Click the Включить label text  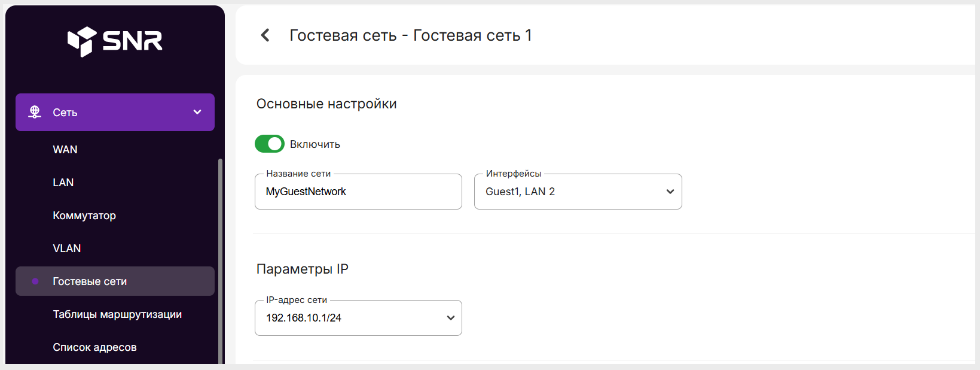tap(315, 144)
